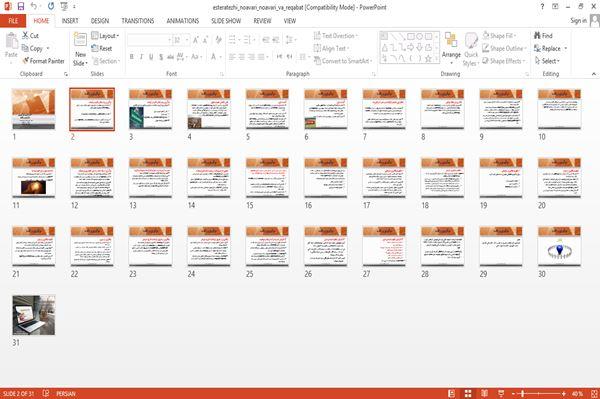The width and height of the screenshot is (600, 399).
Task: Open the FILE menu tab
Action: pos(13,21)
